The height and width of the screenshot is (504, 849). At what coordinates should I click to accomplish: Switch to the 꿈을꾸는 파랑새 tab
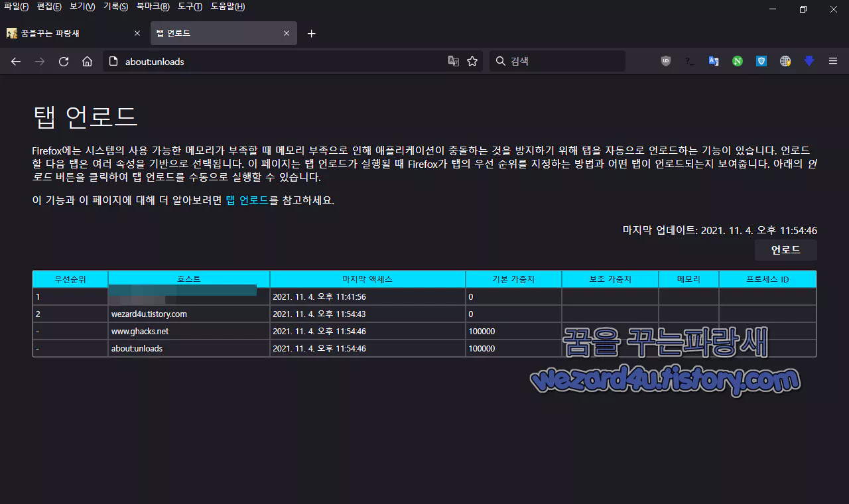(66, 32)
